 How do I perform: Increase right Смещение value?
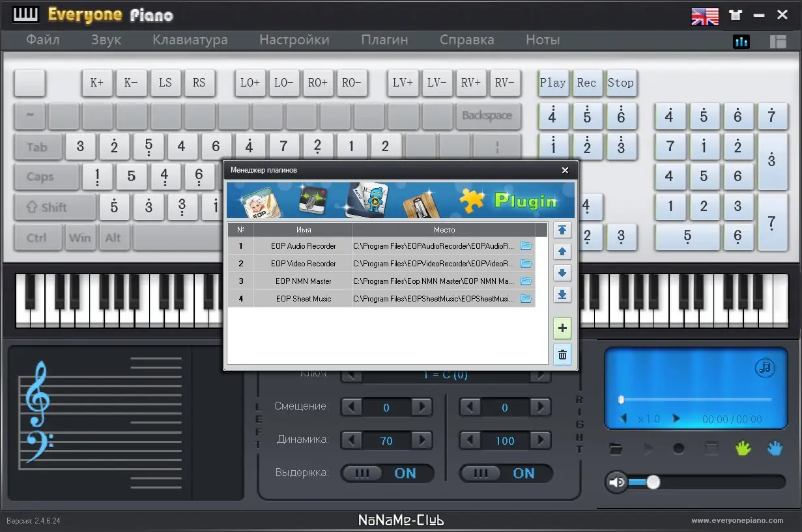(x=540, y=408)
